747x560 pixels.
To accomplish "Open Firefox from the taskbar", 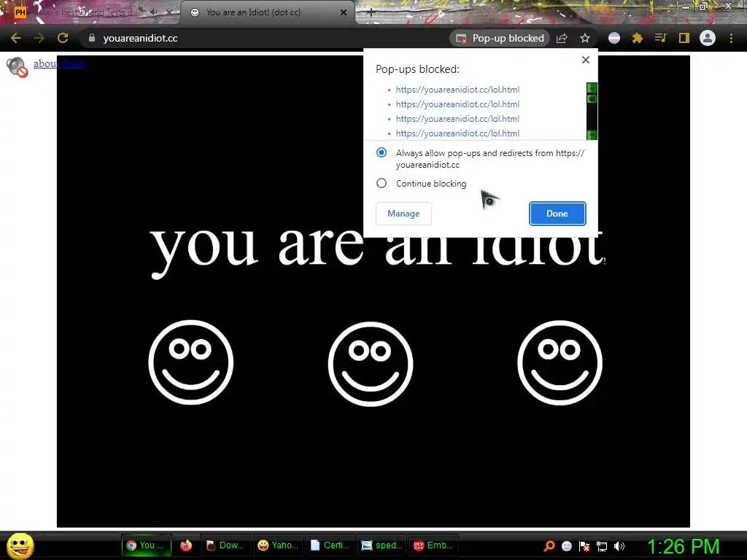I will [x=186, y=545].
